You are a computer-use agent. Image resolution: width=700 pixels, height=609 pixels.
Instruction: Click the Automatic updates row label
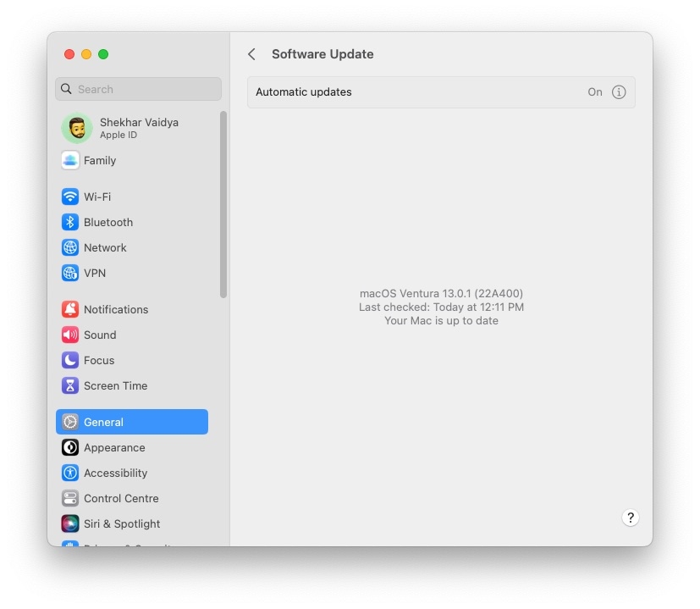[x=304, y=92]
